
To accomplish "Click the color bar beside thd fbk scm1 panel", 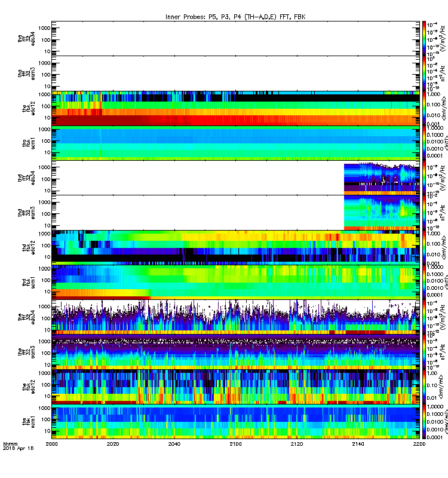I will click(x=424, y=282).
